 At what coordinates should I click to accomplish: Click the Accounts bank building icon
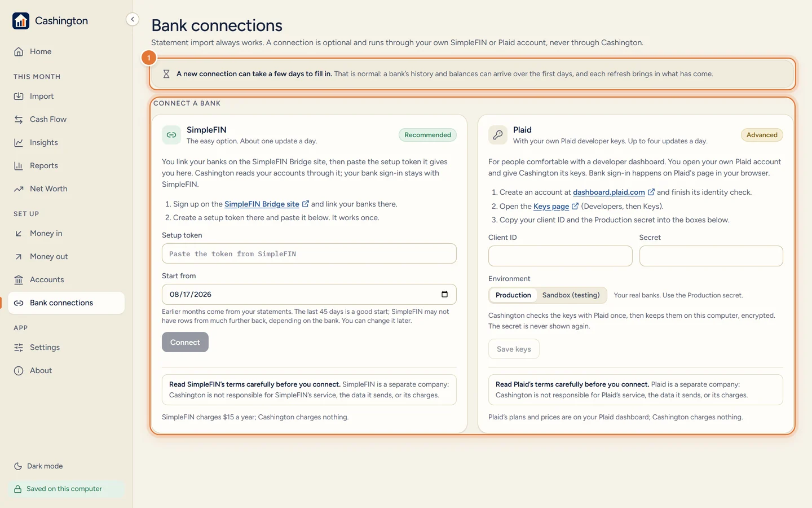tap(19, 279)
